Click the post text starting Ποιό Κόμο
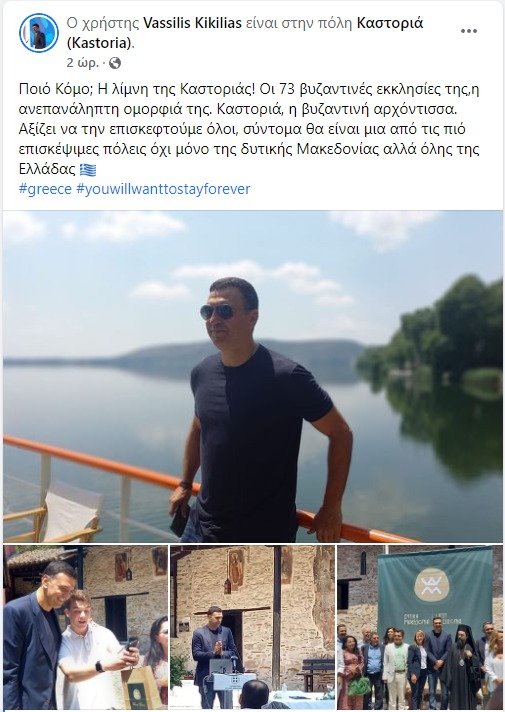The image size is (505, 712). [249, 129]
